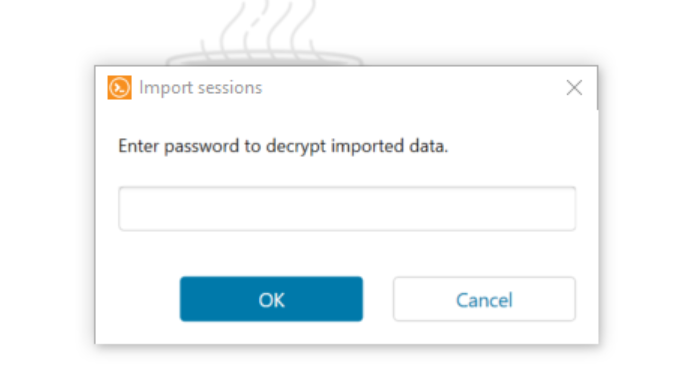Click the empty area beside OK button
Screen dimensions: 681x376
tap(138, 299)
